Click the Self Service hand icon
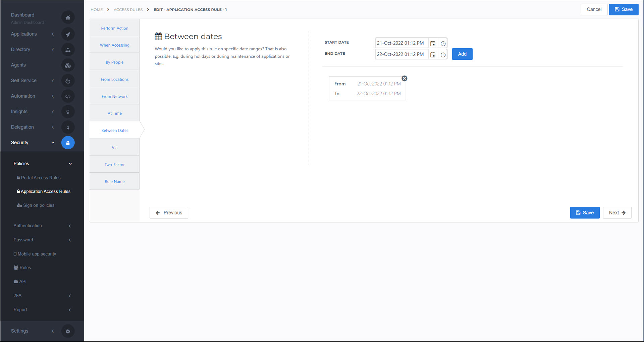644x342 pixels. click(x=68, y=81)
